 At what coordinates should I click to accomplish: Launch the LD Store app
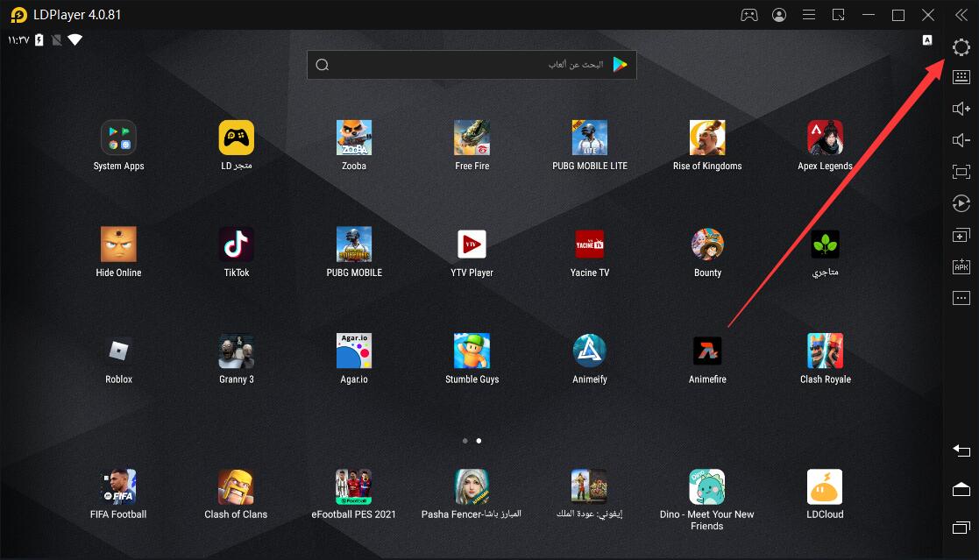[236, 138]
